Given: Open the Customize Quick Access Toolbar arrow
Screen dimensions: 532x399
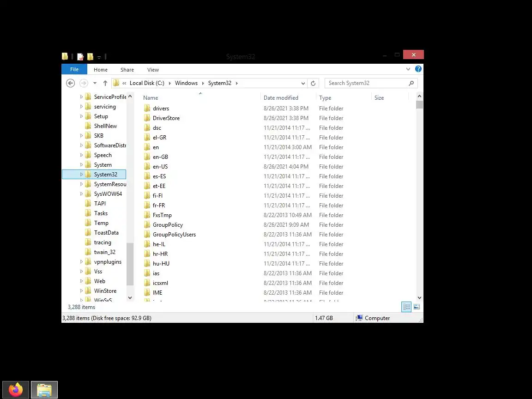Looking at the screenshot, I should point(99,57).
